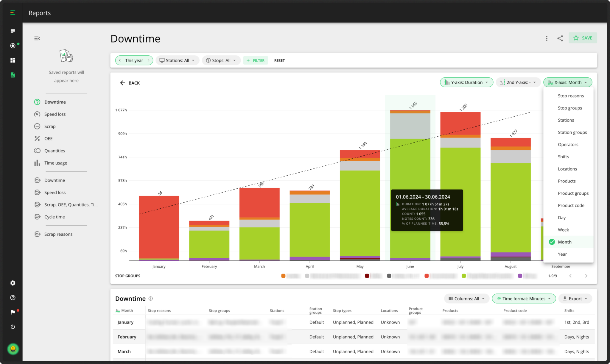Switch to the Cycle time report
610x364 pixels.
pos(55,217)
